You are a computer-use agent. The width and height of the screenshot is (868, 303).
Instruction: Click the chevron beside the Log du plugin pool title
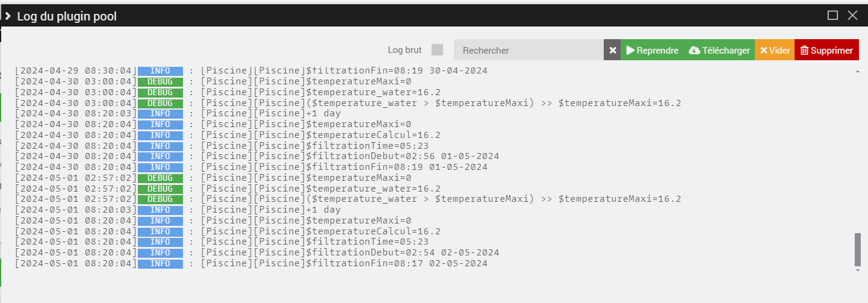(x=8, y=16)
